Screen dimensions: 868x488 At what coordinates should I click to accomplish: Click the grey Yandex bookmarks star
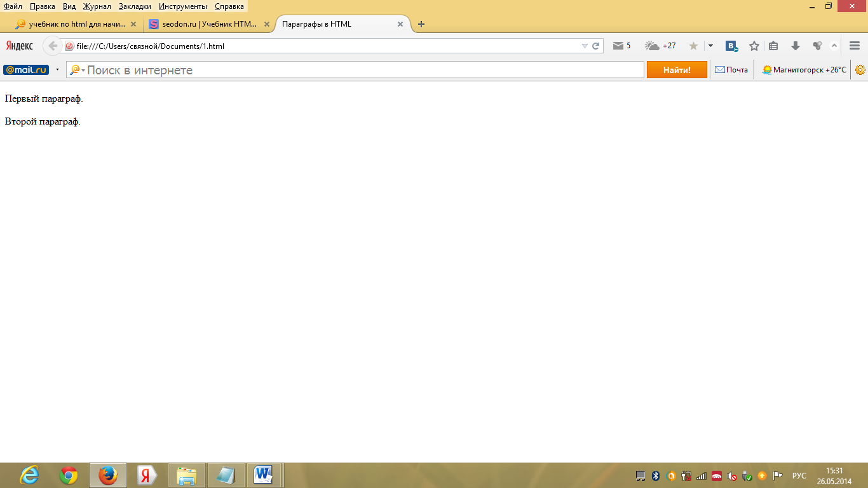tap(693, 46)
